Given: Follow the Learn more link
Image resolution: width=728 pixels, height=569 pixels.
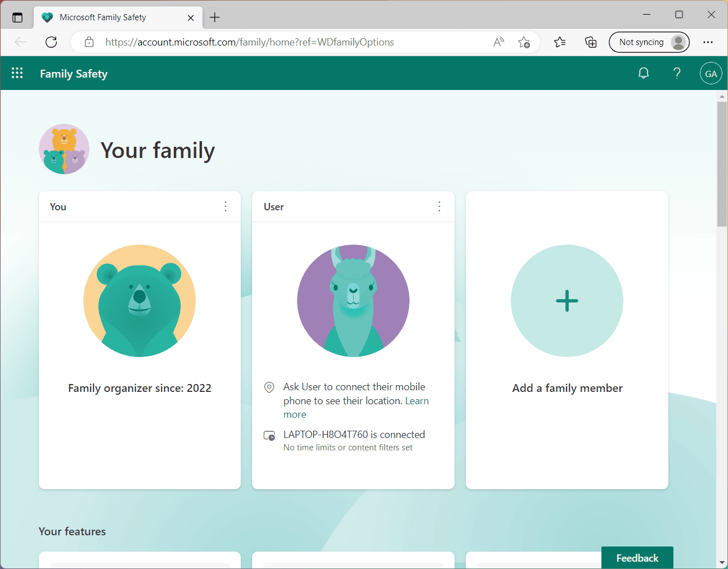Looking at the screenshot, I should click(416, 401).
